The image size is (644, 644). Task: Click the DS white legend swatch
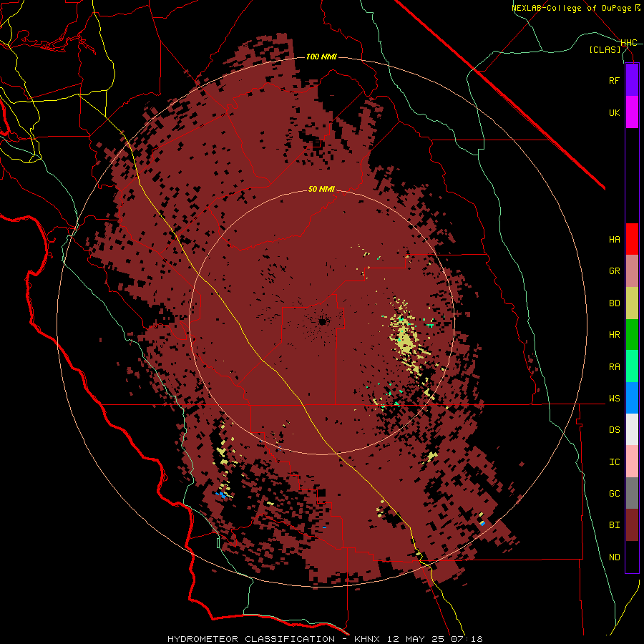click(632, 429)
